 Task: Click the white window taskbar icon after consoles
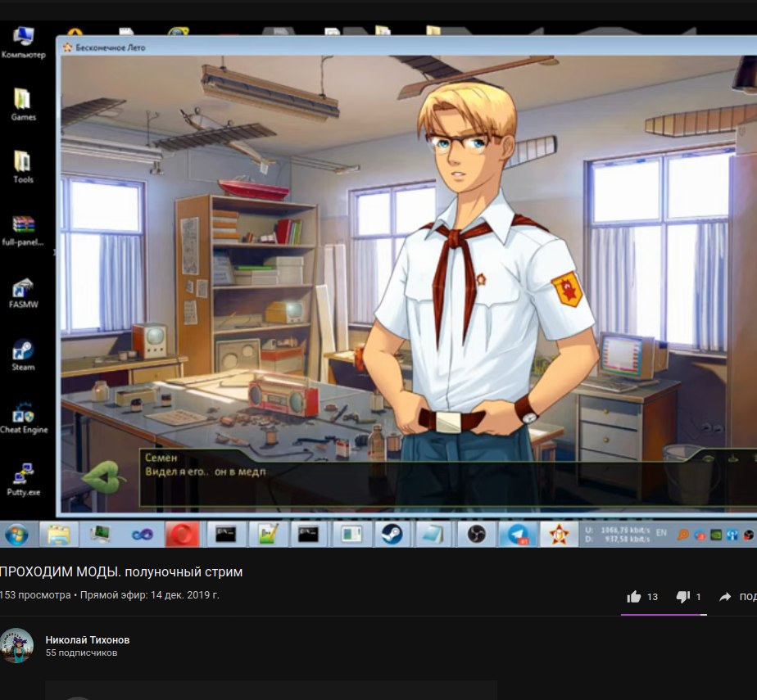[x=351, y=534]
